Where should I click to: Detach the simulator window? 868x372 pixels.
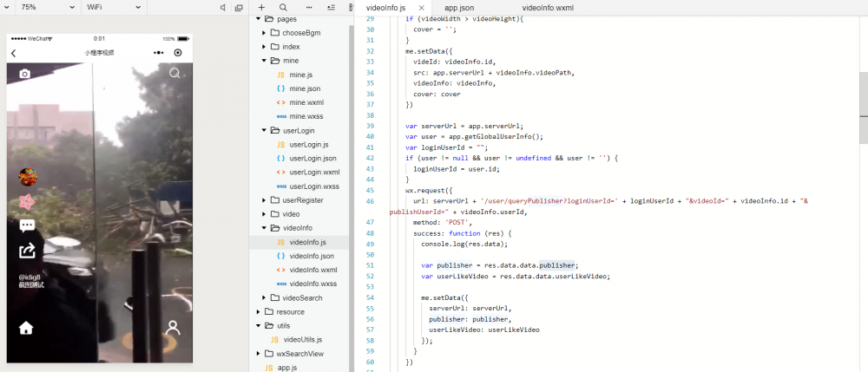point(240,7)
